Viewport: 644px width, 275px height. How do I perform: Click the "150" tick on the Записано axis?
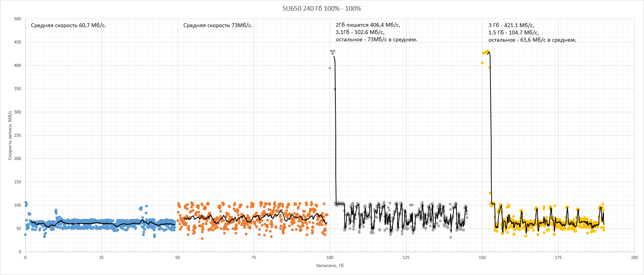[482, 257]
